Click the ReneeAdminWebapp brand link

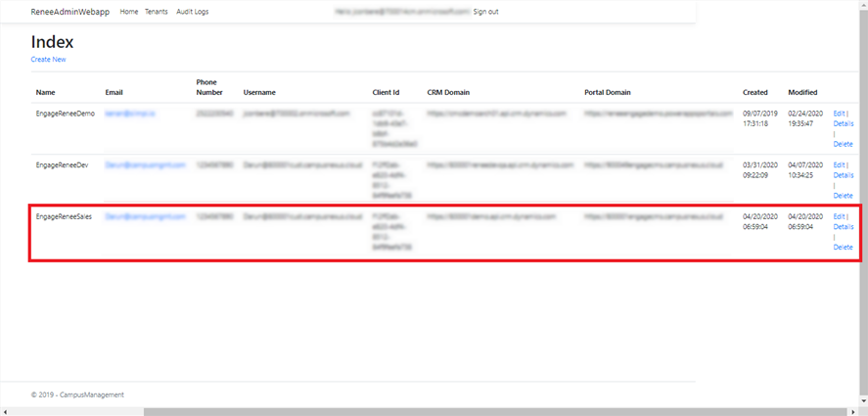pos(70,12)
